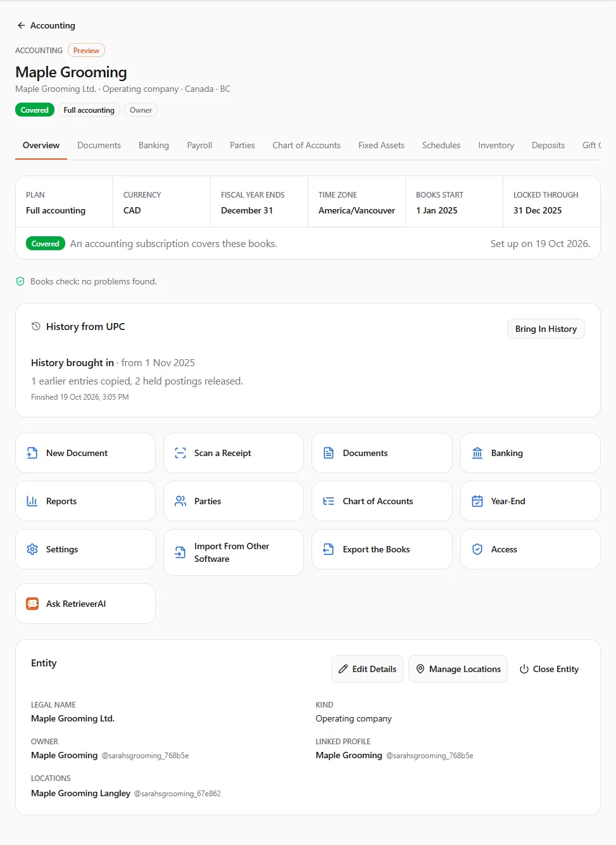The width and height of the screenshot is (616, 845).
Task: Click the "America/Vancouver" time zone value
Action: pos(356,210)
